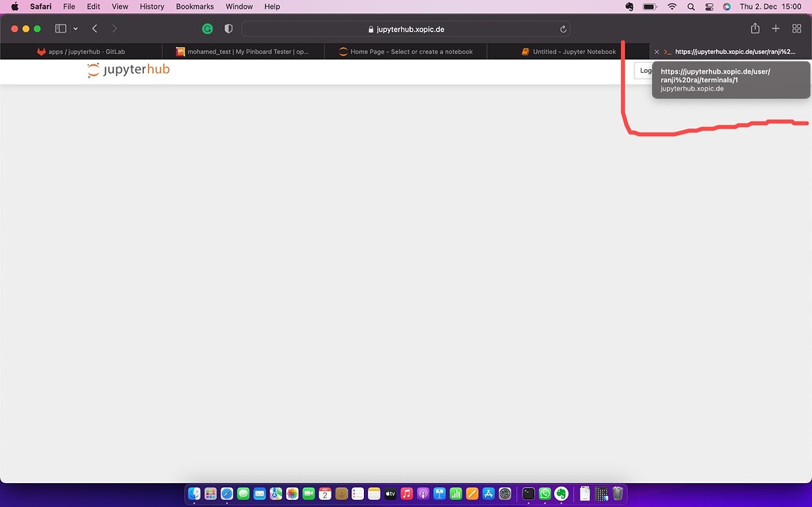
Task: Open a new tab with the plus icon
Action: 776,28
